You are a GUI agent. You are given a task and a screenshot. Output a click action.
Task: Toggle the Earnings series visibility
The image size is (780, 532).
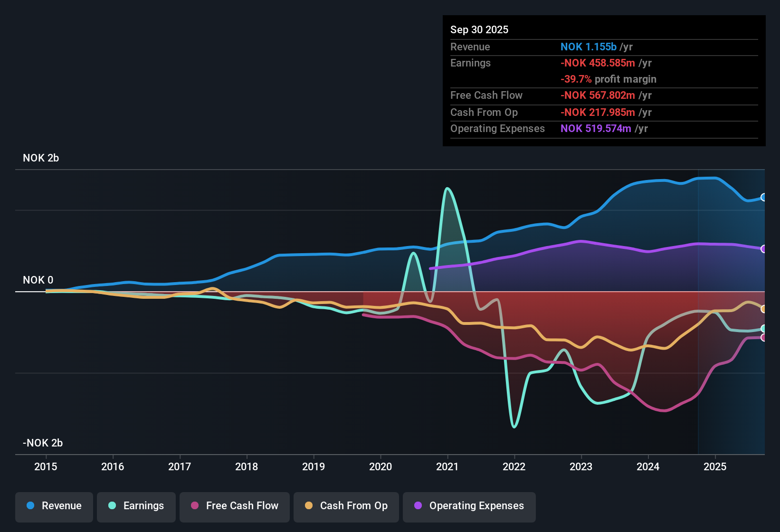pos(136,506)
